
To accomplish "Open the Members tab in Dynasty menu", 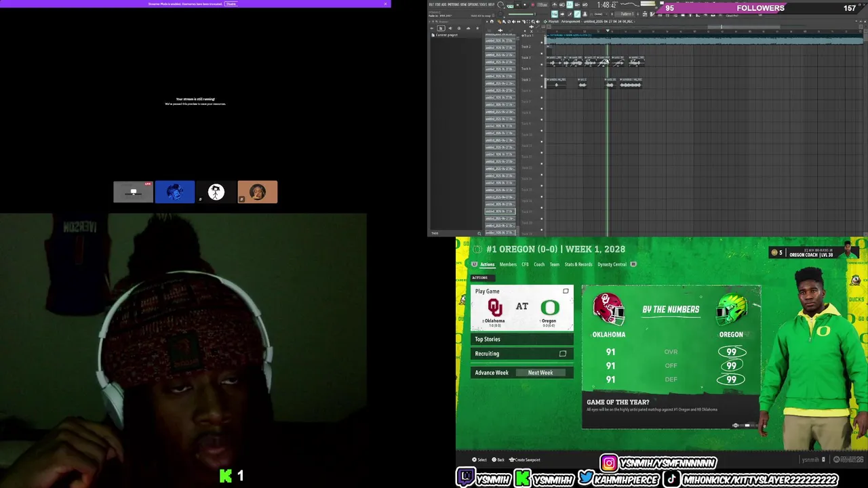I will click(x=508, y=264).
